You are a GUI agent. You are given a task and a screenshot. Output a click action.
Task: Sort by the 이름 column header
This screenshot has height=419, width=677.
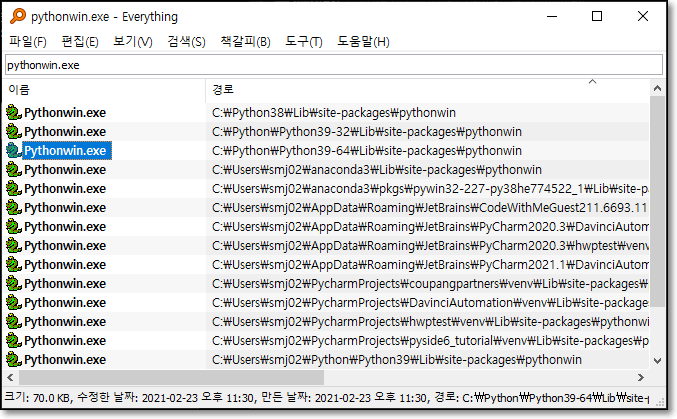[105, 89]
